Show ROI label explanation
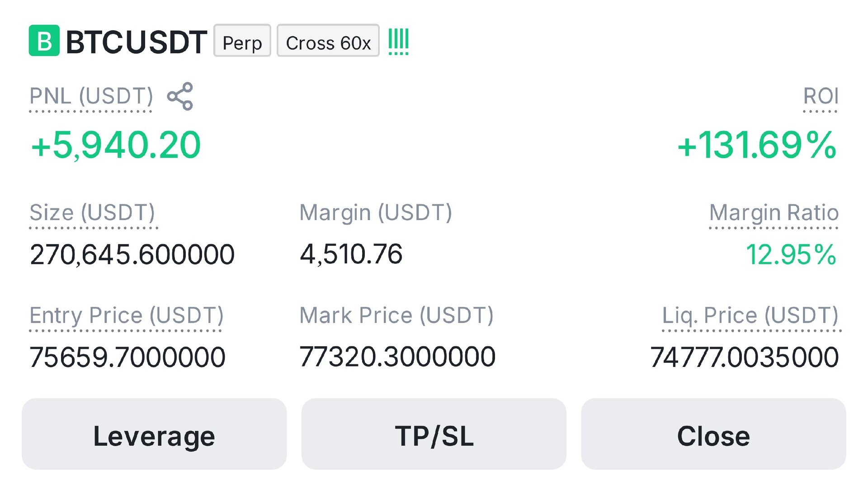The height and width of the screenshot is (488, 868). [821, 96]
